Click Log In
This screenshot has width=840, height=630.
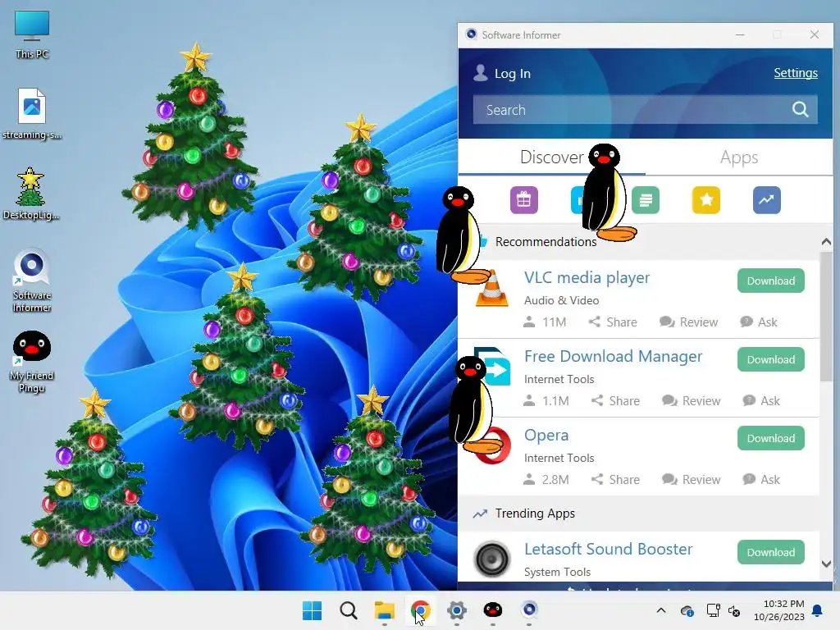[x=512, y=73]
